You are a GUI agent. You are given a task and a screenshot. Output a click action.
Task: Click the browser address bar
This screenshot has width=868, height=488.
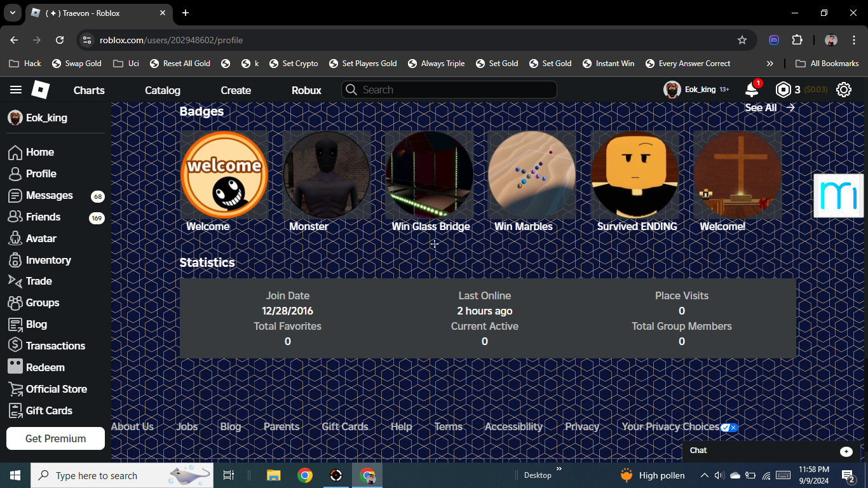click(416, 40)
